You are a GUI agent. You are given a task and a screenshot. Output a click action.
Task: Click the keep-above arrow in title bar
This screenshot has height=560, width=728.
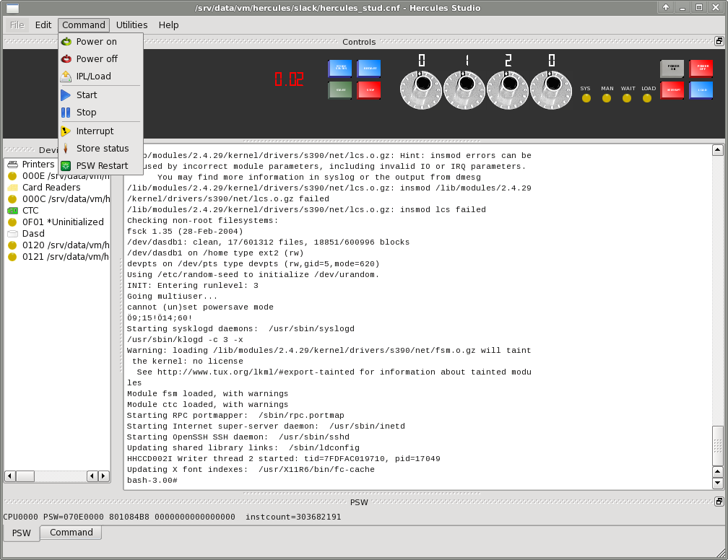[666, 7]
